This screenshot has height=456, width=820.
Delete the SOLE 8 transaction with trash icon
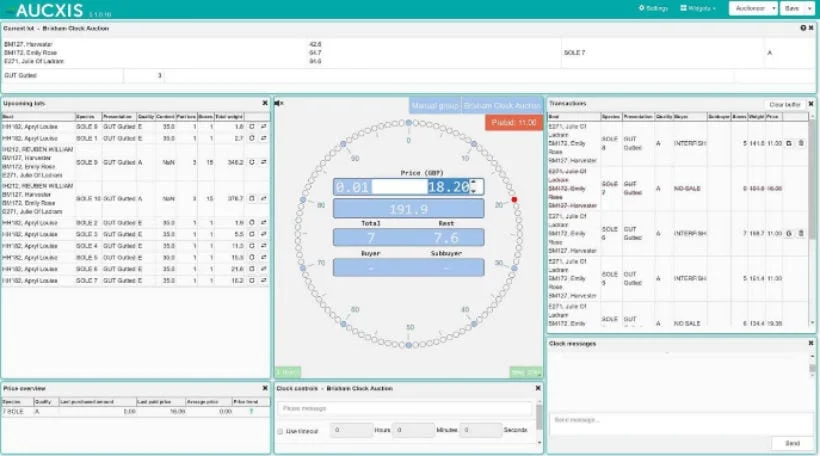point(801,144)
